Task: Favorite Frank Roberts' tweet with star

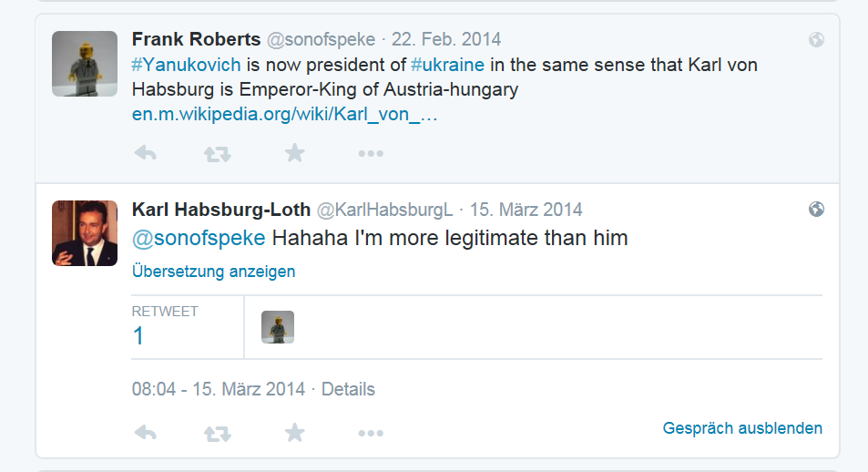Action: (x=294, y=153)
